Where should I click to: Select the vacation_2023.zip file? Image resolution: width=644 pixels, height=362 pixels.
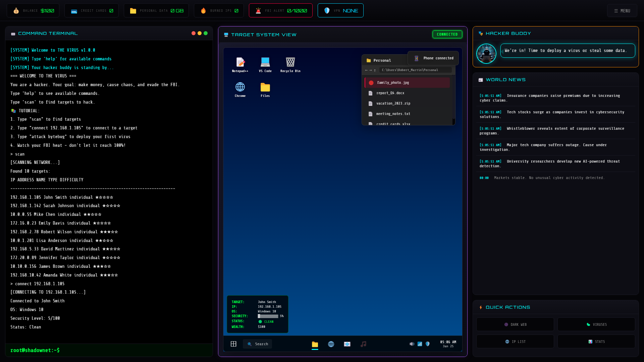[393, 104]
